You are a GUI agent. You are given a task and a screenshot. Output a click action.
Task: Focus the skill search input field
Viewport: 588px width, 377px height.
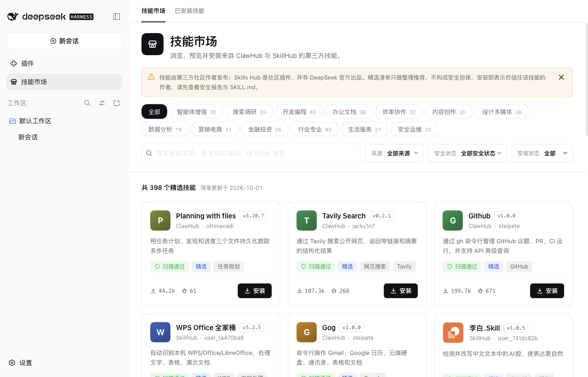click(251, 153)
